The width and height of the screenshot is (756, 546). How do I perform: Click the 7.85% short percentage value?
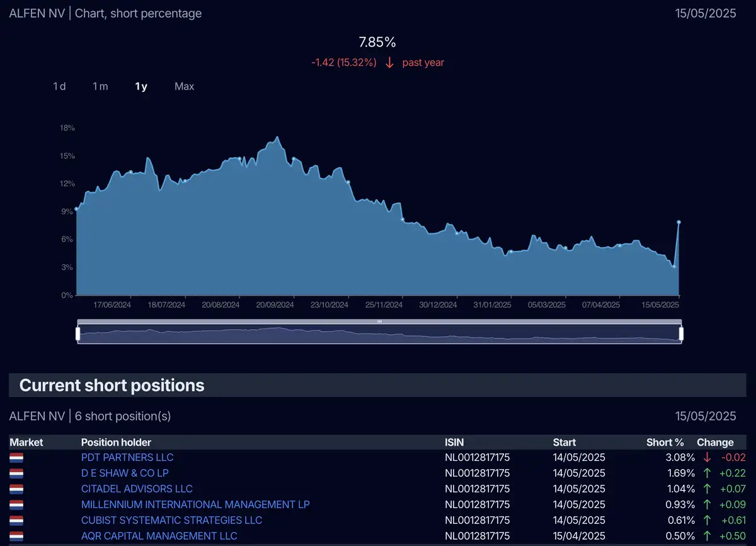[x=377, y=42]
